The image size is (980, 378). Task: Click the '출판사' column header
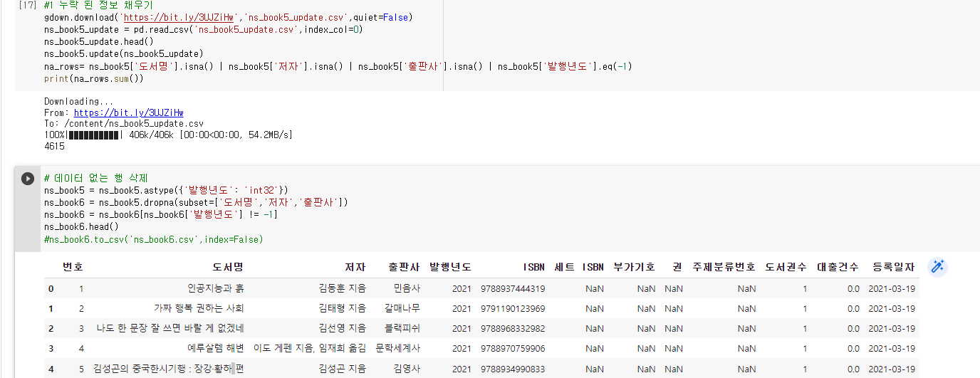(404, 267)
